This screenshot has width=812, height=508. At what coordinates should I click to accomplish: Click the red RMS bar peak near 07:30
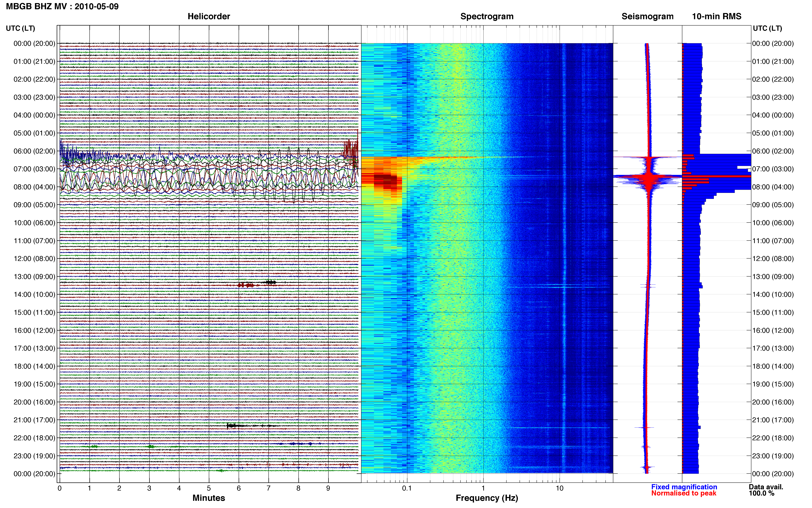click(717, 176)
